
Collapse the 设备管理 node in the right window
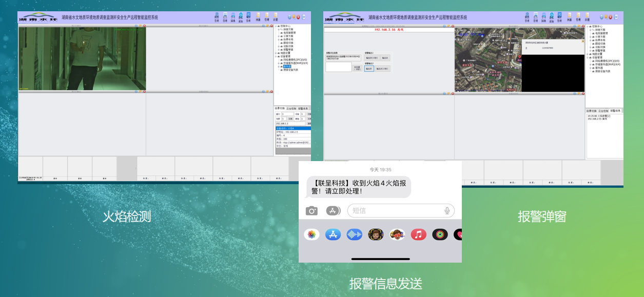click(x=589, y=58)
